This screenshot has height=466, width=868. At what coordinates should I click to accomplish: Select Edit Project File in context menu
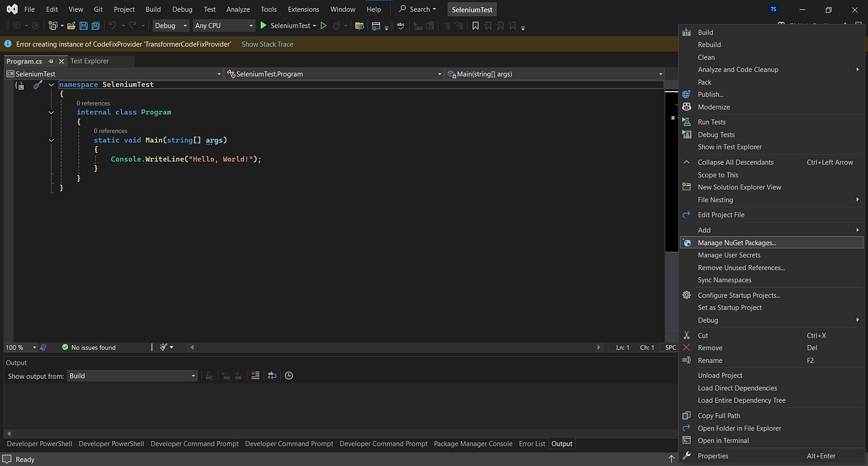click(x=771, y=215)
